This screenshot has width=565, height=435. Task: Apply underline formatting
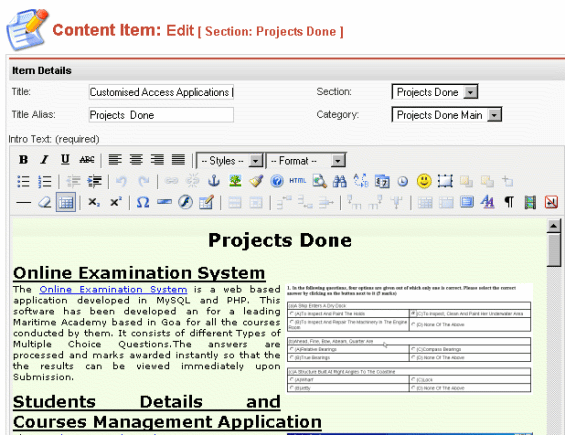tap(65, 160)
